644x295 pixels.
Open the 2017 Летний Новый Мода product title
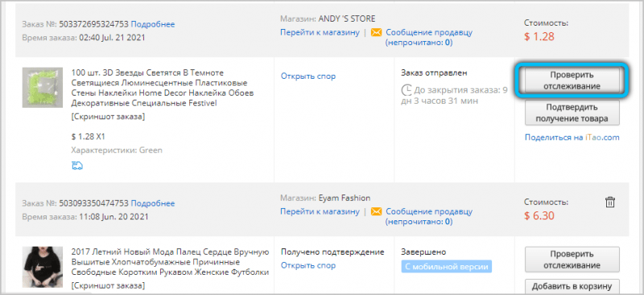tap(170, 262)
